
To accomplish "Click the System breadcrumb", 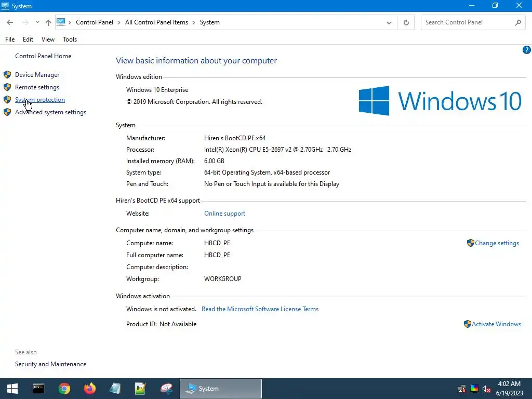I will 210,22.
